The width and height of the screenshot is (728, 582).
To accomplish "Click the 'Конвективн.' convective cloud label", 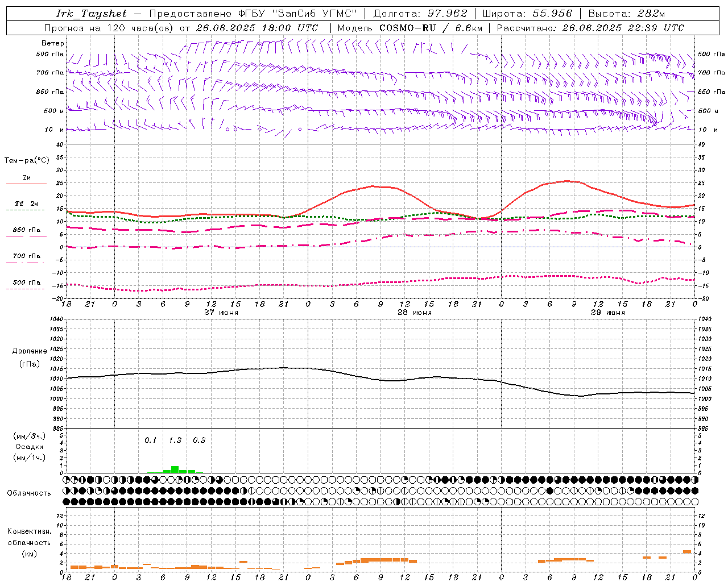I will pyautogui.click(x=29, y=531).
